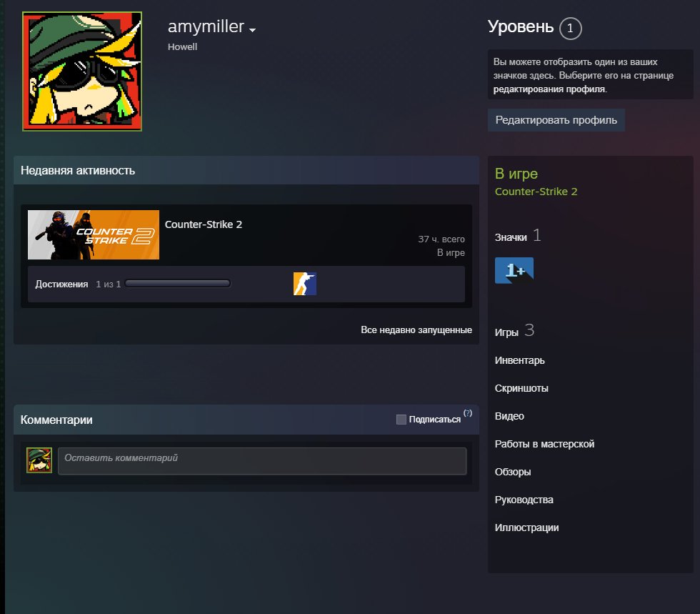This screenshot has width=700, height=614.
Task: Open the Игры games list
Action: point(506,332)
